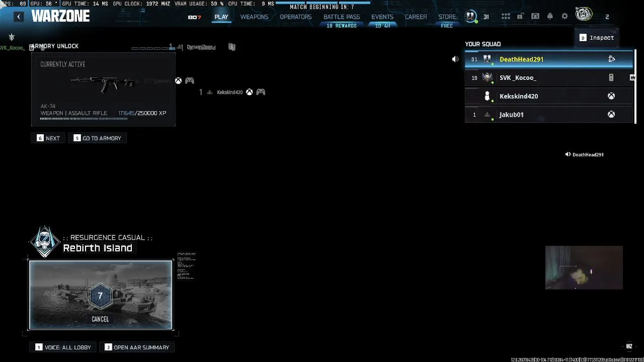Switch to the OPERATORS tab
The width and height of the screenshot is (644, 362).
click(x=296, y=17)
